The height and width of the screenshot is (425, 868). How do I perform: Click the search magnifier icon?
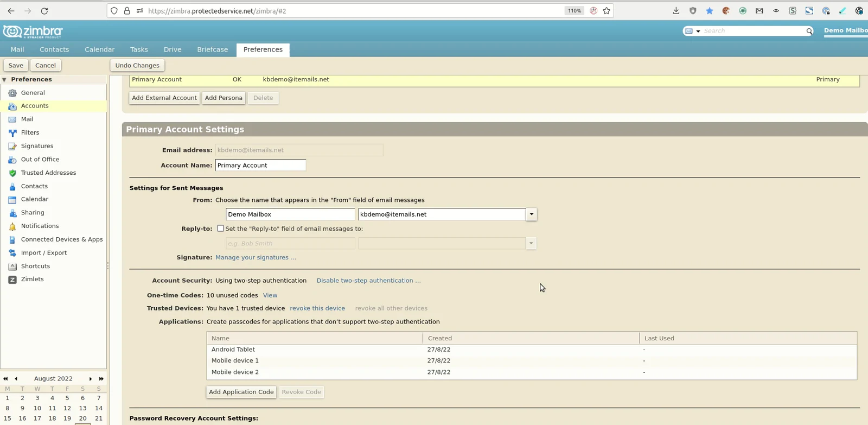point(809,31)
